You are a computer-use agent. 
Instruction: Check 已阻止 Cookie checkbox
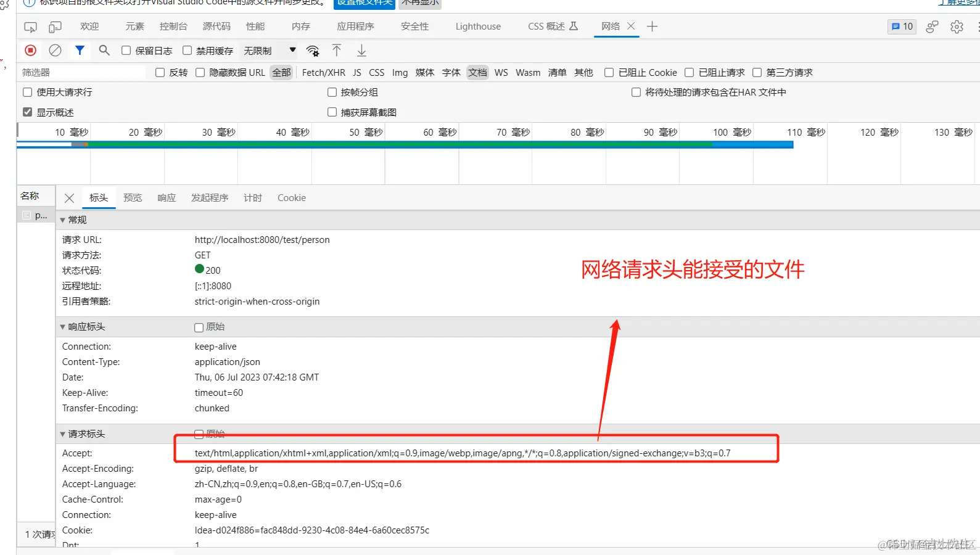[x=609, y=73]
